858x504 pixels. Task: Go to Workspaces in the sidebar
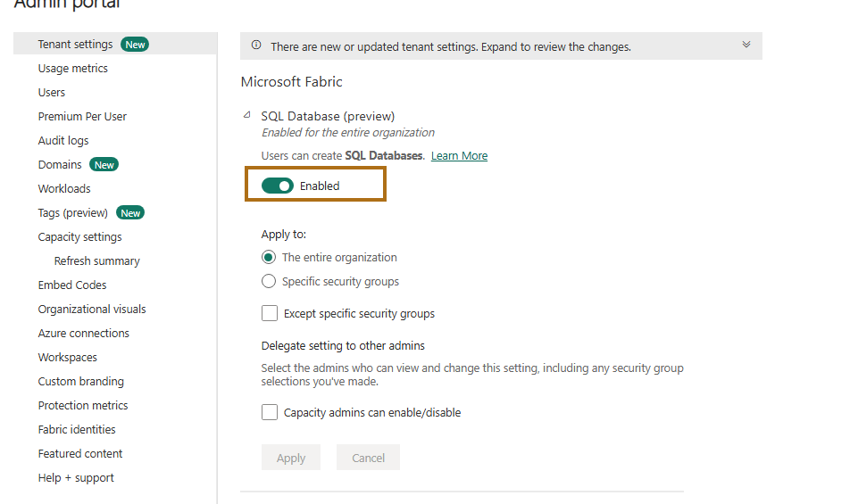coord(67,357)
